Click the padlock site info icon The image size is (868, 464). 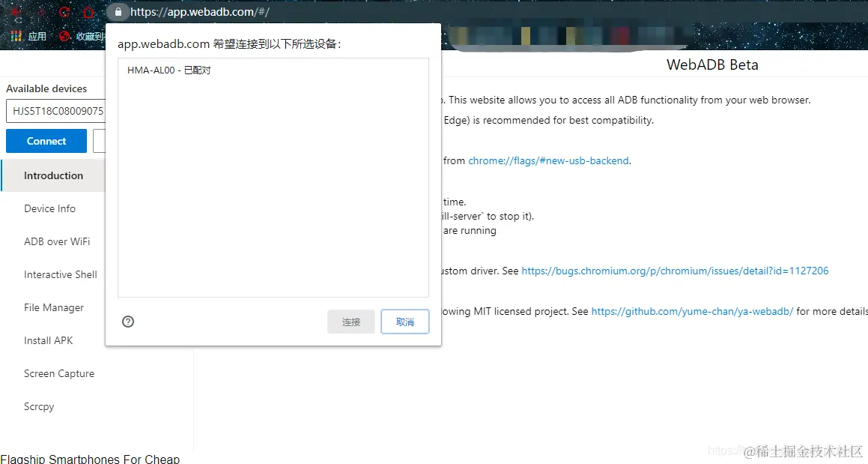[118, 12]
